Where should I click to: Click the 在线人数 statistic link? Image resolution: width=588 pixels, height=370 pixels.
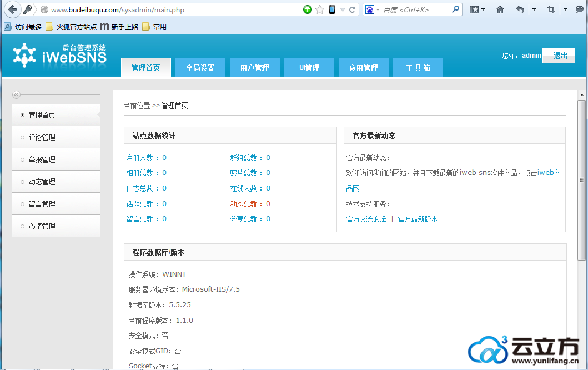pyautogui.click(x=250, y=188)
